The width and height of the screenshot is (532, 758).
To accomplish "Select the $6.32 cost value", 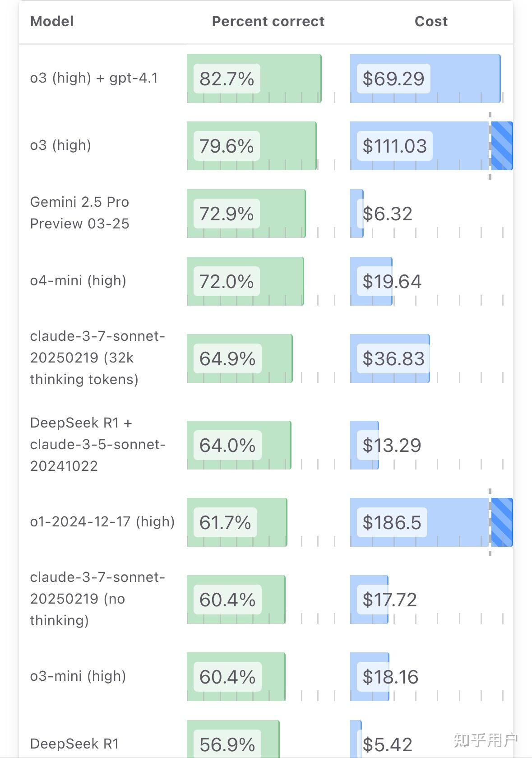I will click(388, 214).
